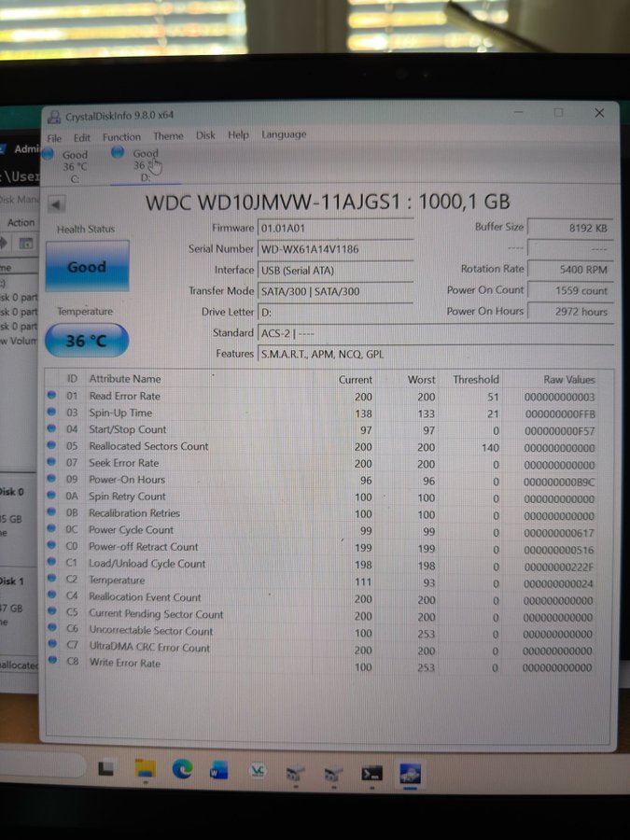Open Word from the taskbar
The width and height of the screenshot is (630, 840).
[x=218, y=771]
